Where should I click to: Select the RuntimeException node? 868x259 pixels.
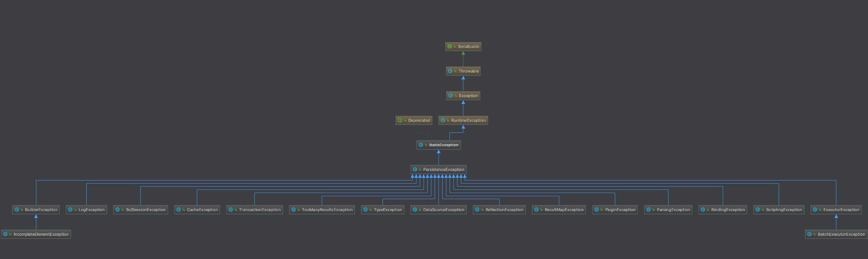tap(463, 120)
